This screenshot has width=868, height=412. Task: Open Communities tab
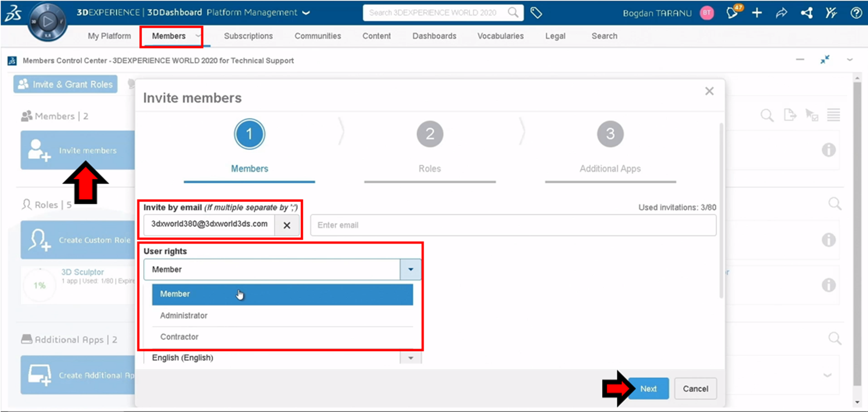coord(318,36)
